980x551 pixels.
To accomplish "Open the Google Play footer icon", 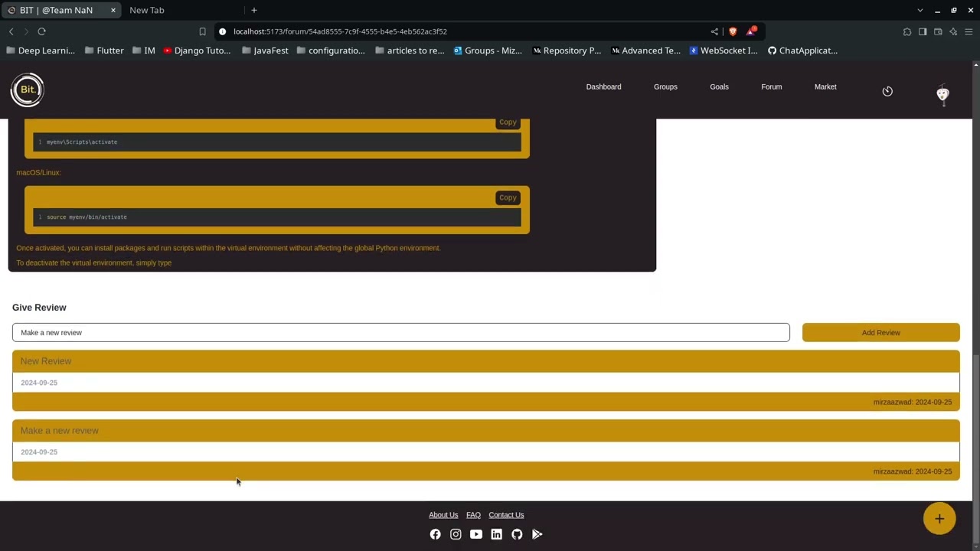I will pyautogui.click(x=537, y=534).
